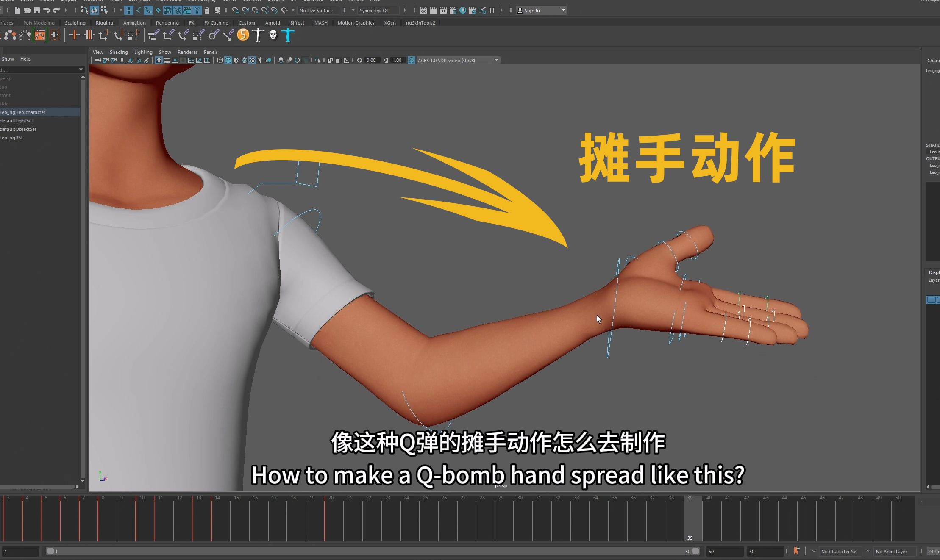The height and width of the screenshot is (560, 940).
Task: Click the white skull shelf icon
Action: (273, 35)
